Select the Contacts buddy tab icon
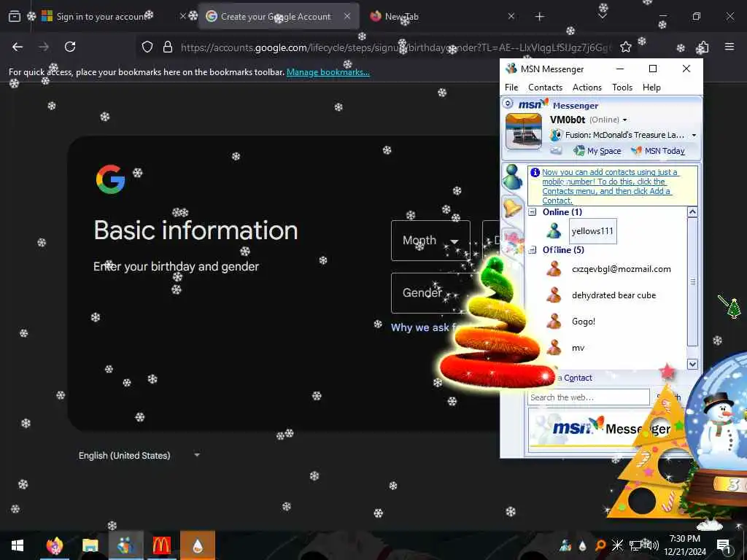Screen dimensions: 747x560 pyautogui.click(x=512, y=176)
